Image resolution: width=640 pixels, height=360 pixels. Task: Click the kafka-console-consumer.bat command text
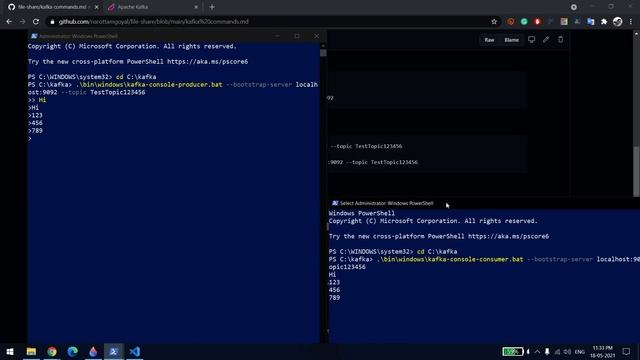click(x=450, y=259)
